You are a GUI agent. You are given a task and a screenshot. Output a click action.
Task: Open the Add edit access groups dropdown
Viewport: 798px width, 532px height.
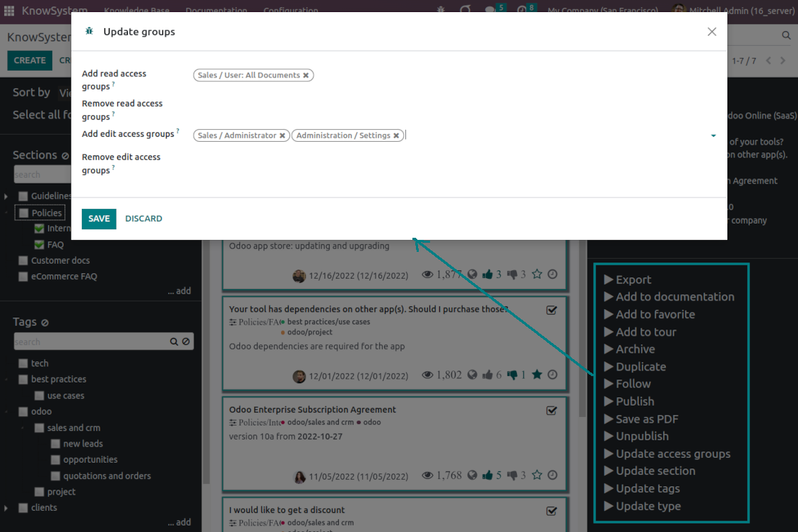pyautogui.click(x=713, y=135)
